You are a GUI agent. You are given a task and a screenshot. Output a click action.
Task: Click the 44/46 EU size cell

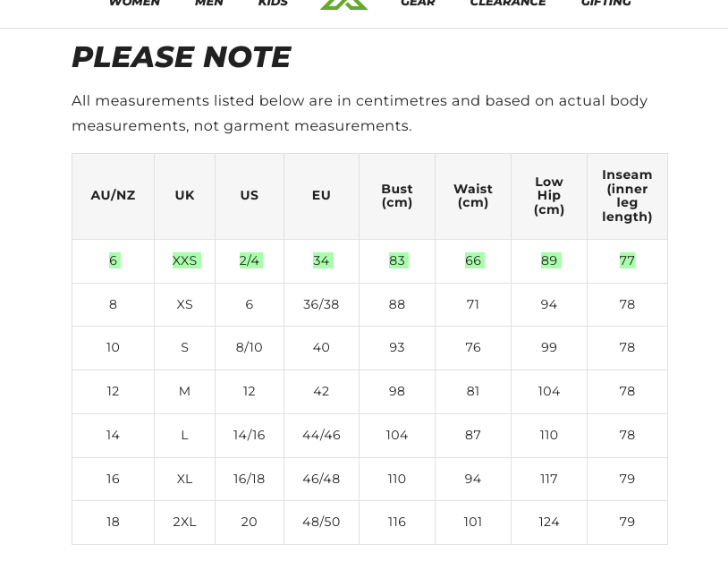coord(321,435)
